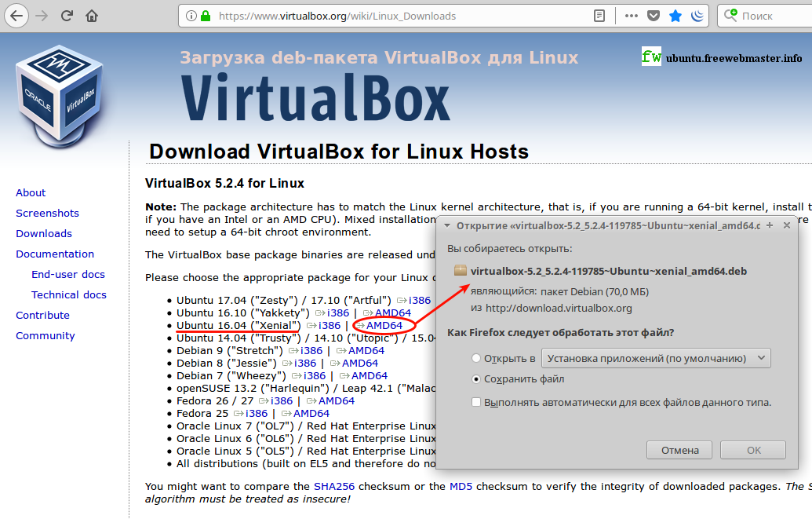
Task: Click the search engine magnifier icon
Action: click(730, 16)
